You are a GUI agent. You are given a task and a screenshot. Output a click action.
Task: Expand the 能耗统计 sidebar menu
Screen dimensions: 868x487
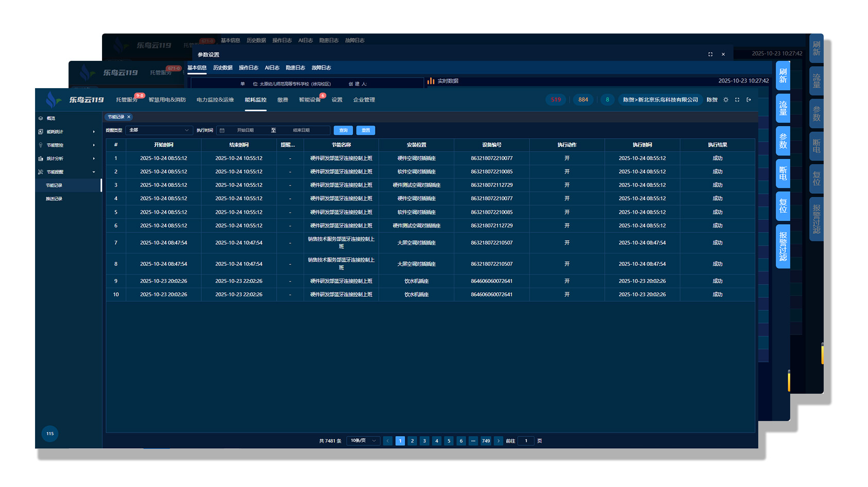(67, 132)
